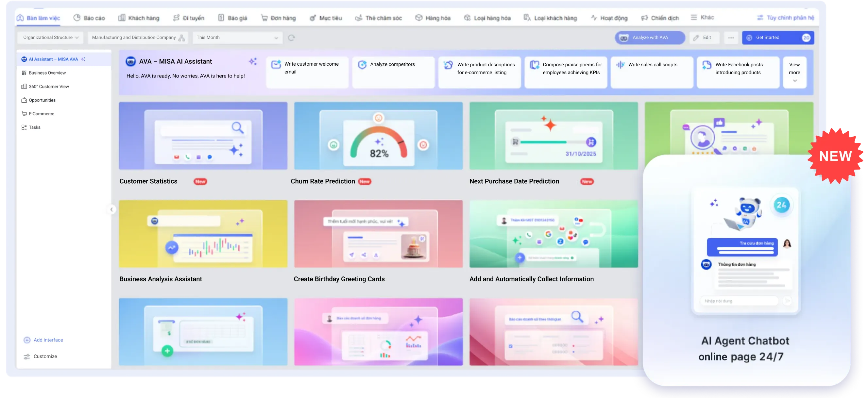Click the three-dots more options button
Image resolution: width=868 pixels, height=398 pixels.
731,38
